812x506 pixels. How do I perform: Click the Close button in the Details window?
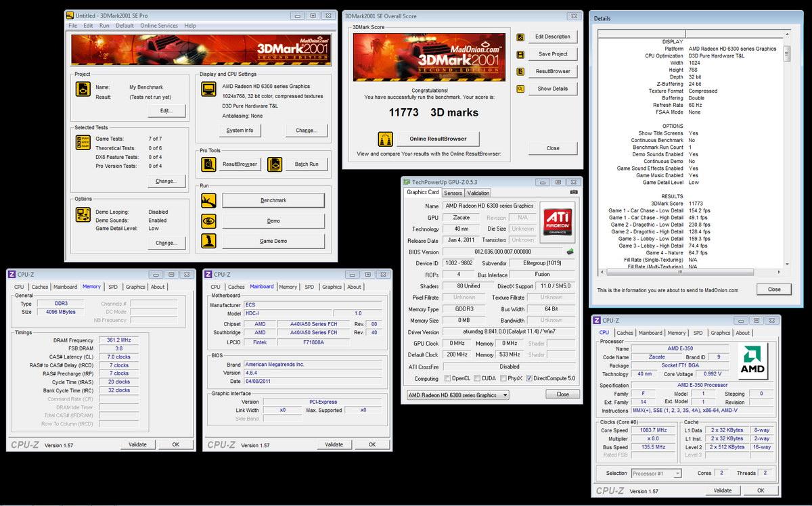click(774, 290)
